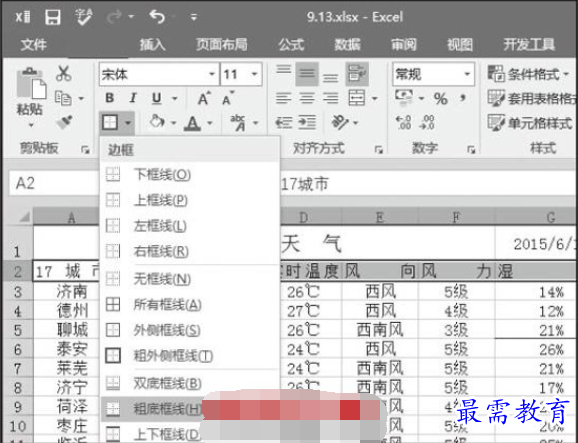Switch to the 视图 tab
Image resolution: width=578 pixels, height=443 pixels.
point(460,45)
